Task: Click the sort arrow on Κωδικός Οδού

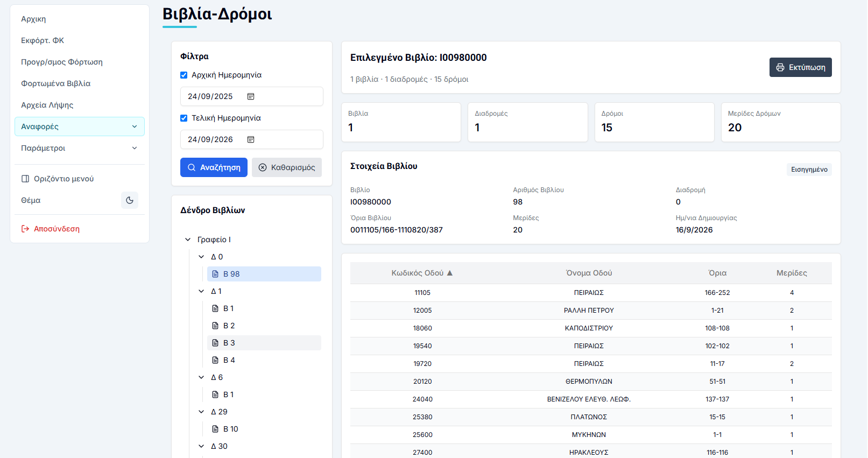Action: tap(450, 273)
